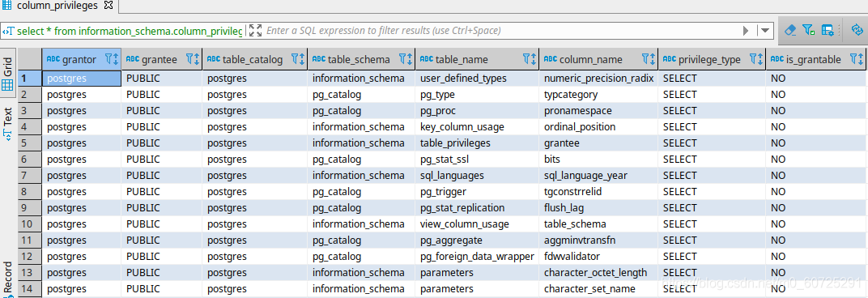Viewport: 868px width, 298px height.
Task: Click the 'typcategory' cell
Action: [x=599, y=95]
